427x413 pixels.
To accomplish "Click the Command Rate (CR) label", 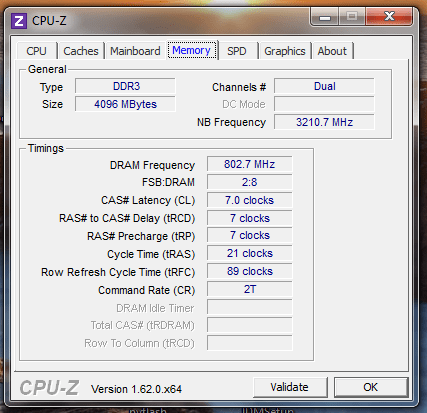I will [147, 290].
